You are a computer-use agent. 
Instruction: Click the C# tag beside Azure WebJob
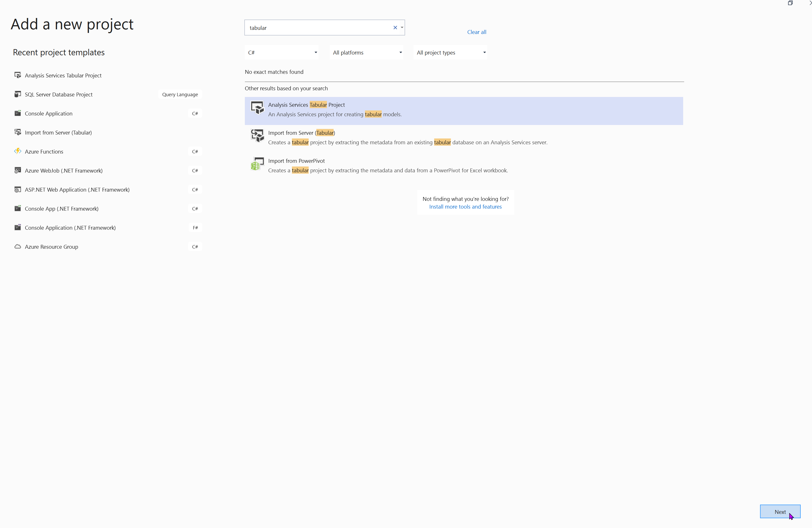[x=195, y=171]
